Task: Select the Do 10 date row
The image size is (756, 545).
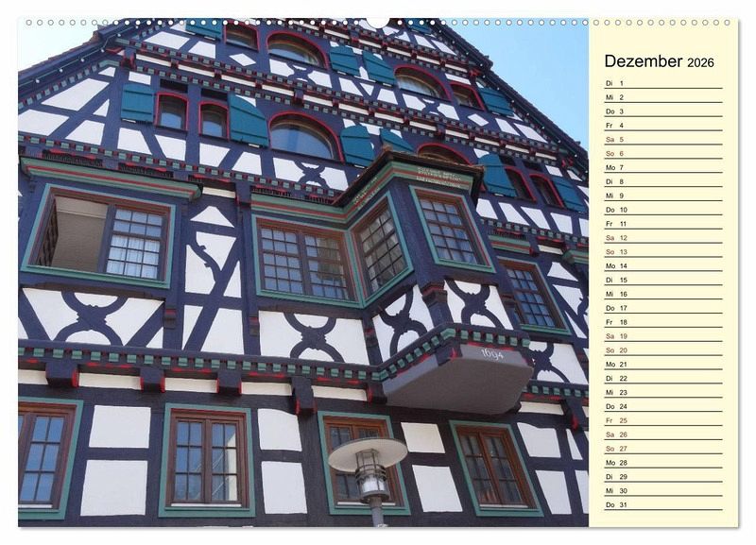Action: tap(663, 210)
